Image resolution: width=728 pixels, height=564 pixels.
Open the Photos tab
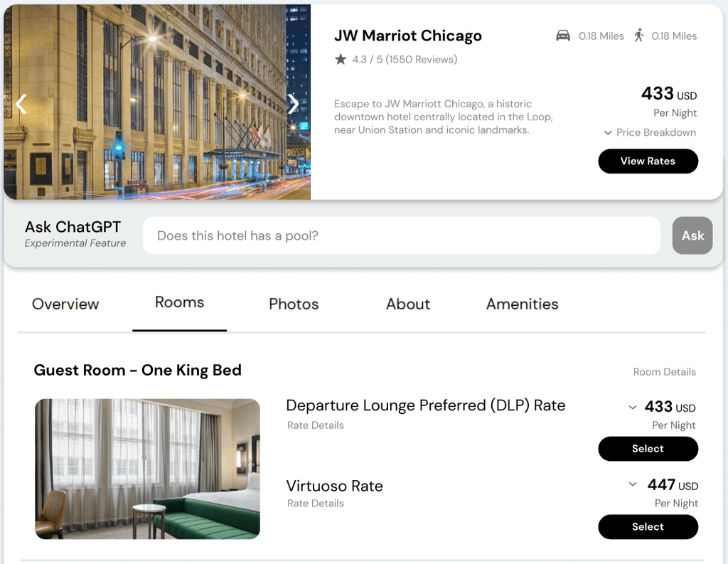[294, 304]
